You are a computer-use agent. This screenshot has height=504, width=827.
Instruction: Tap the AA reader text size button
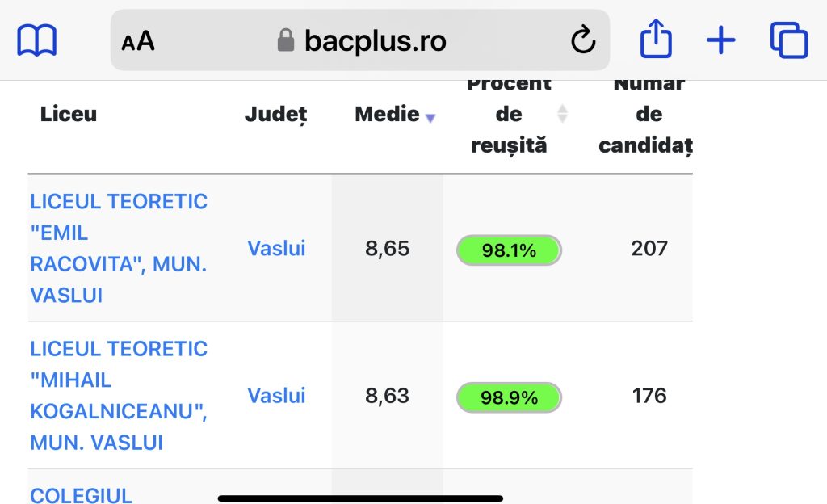(138, 41)
